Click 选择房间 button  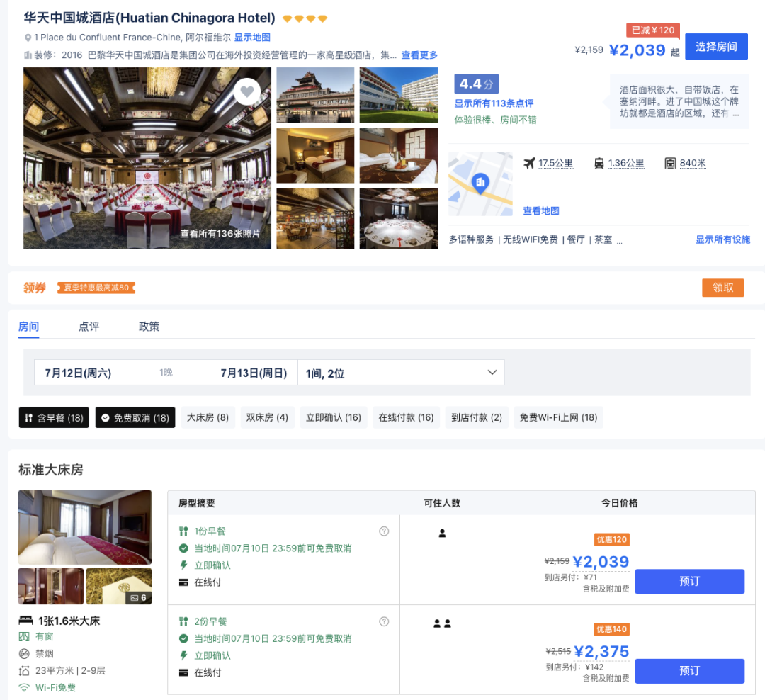716,46
